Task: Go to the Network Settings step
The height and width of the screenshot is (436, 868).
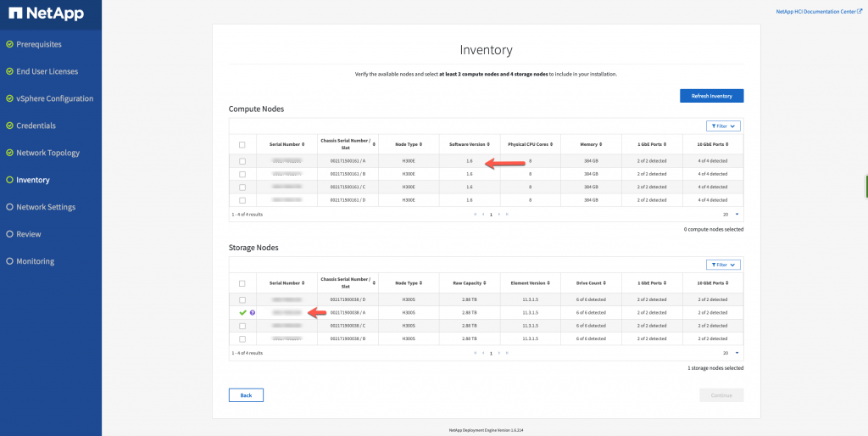Action: [46, 207]
